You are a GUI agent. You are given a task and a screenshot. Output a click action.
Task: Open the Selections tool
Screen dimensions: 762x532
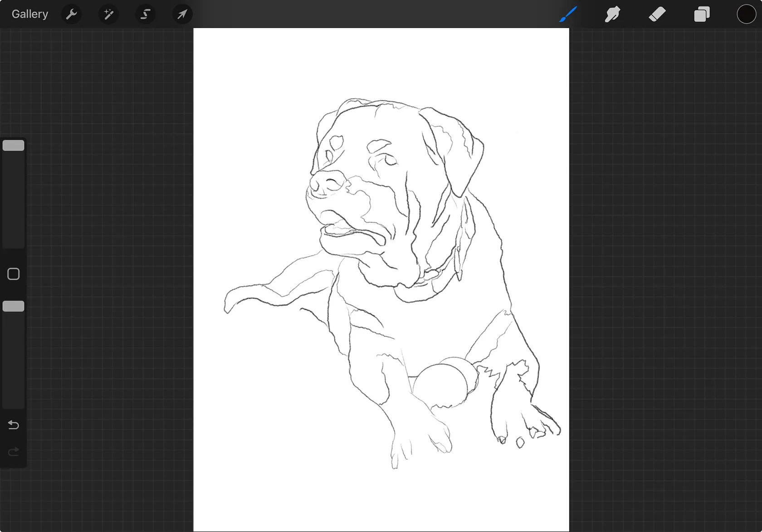[x=145, y=14]
